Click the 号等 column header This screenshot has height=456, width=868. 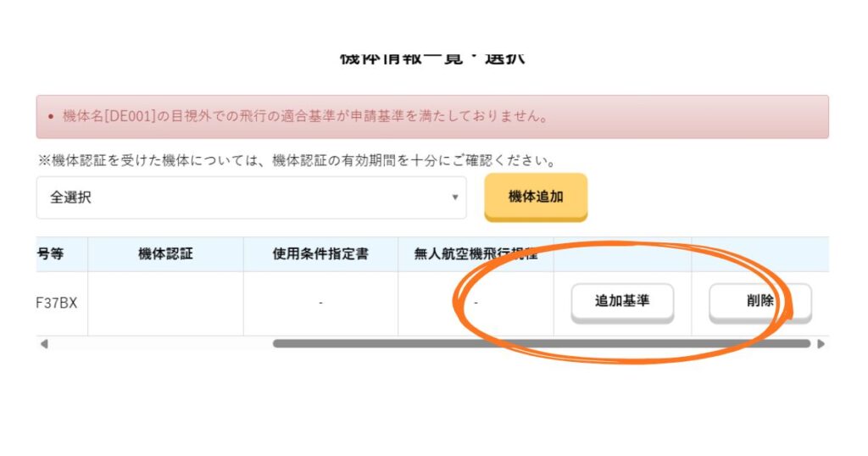coord(51,253)
